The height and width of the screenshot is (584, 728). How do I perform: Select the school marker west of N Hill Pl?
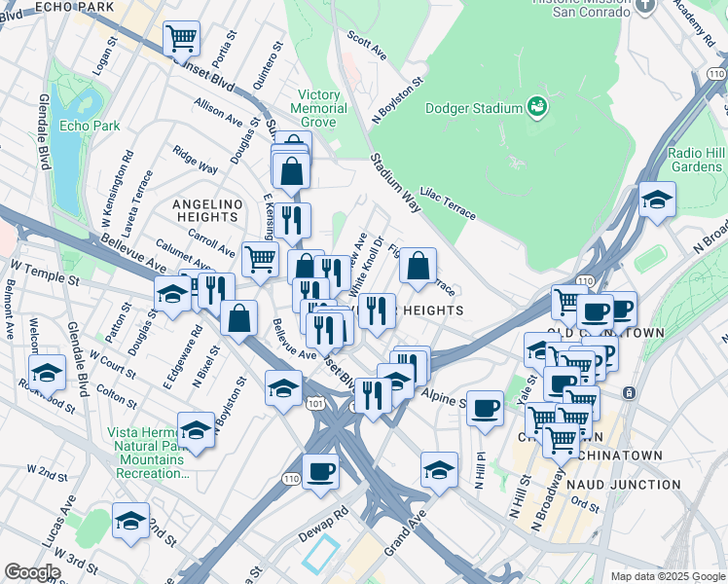point(440,469)
